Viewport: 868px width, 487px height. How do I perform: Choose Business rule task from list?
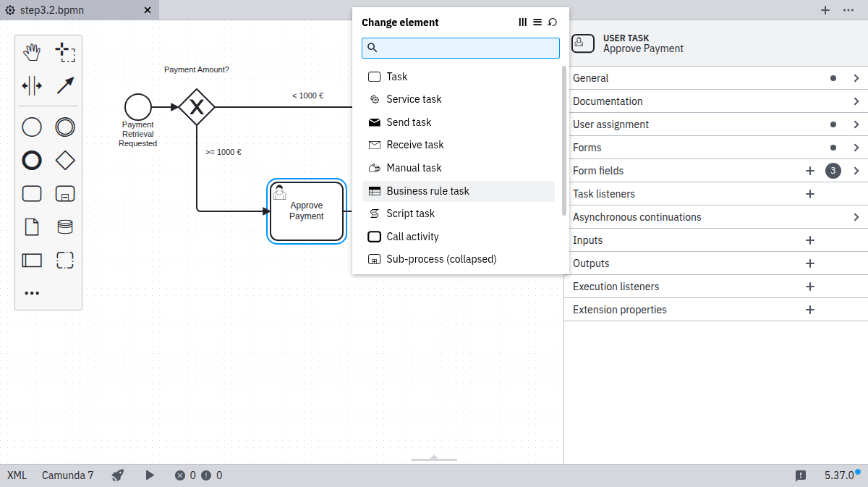click(x=427, y=191)
